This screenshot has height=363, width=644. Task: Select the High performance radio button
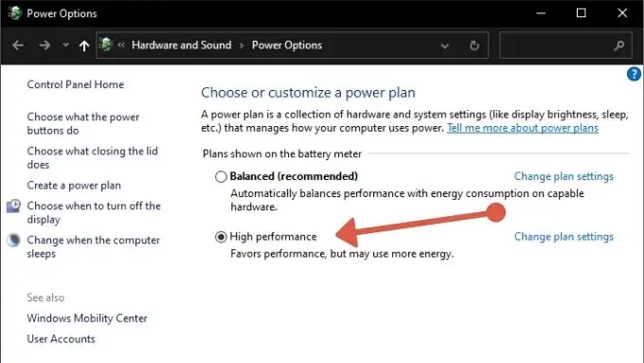221,237
